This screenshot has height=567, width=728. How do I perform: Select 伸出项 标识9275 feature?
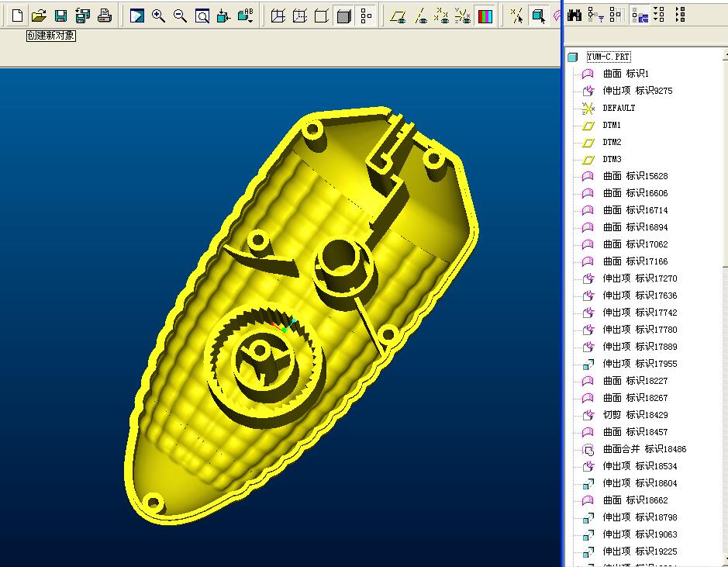pos(637,91)
